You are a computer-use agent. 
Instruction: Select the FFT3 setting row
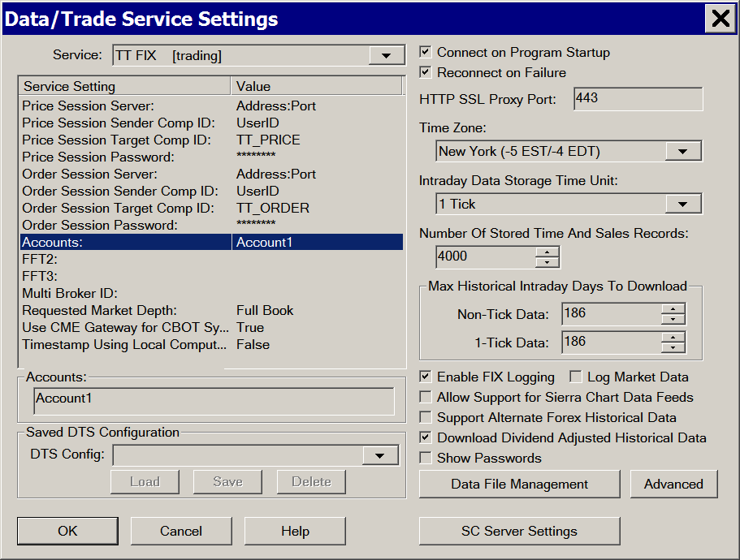[211, 276]
